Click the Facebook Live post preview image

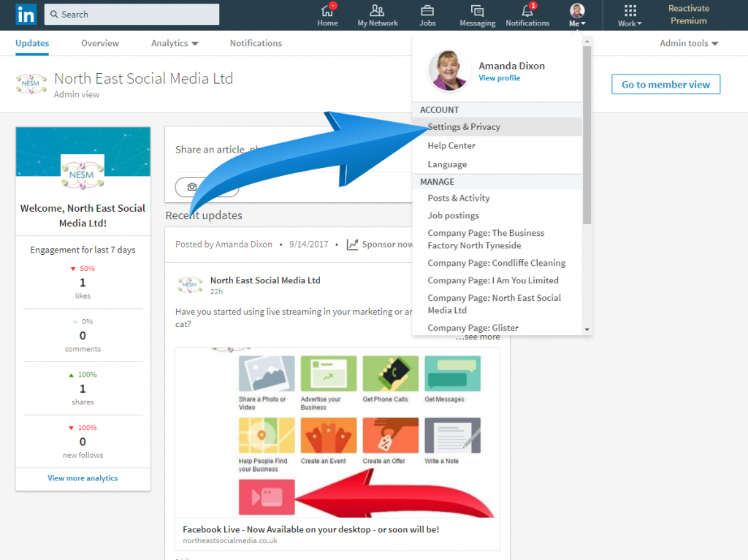coord(337,432)
